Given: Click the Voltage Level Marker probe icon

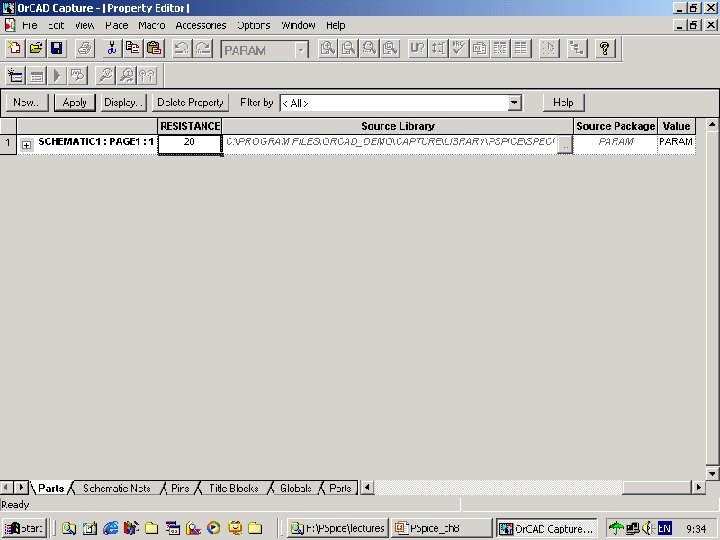Looking at the screenshot, I should point(106,76).
